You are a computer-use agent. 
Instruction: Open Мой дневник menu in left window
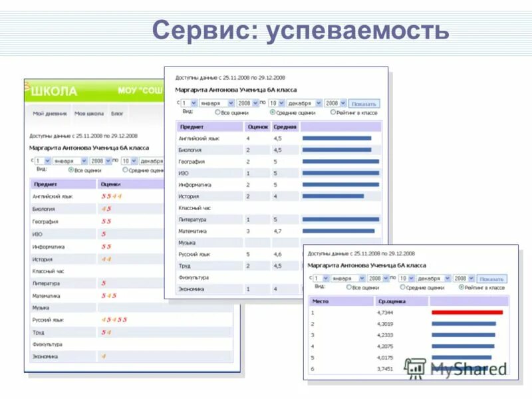49,113
